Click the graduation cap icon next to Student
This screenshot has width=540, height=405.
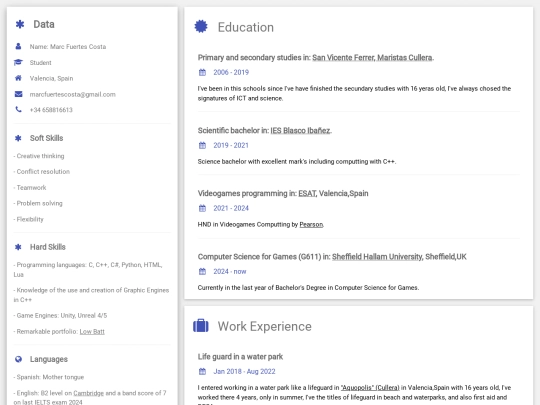coord(18,62)
